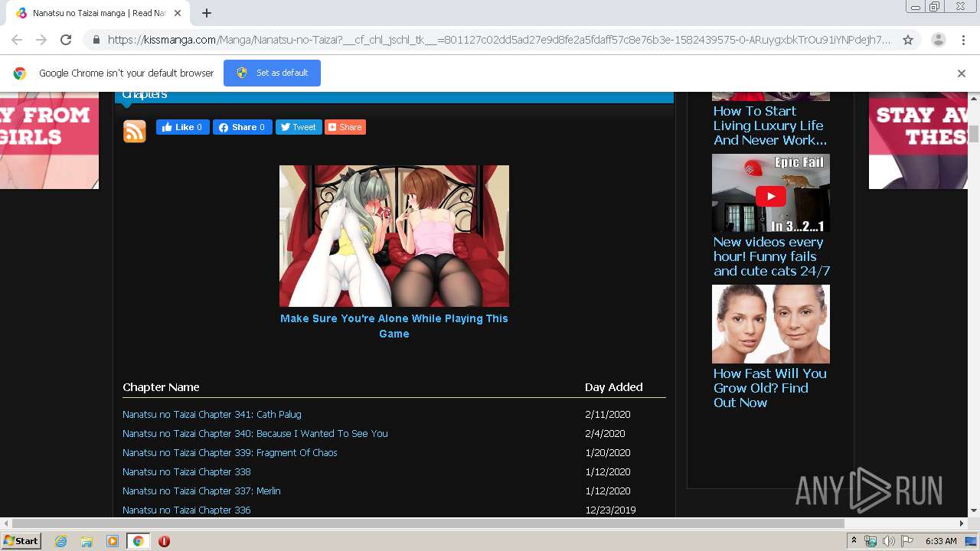Open Make Sure You're Alone ad link

click(x=394, y=326)
